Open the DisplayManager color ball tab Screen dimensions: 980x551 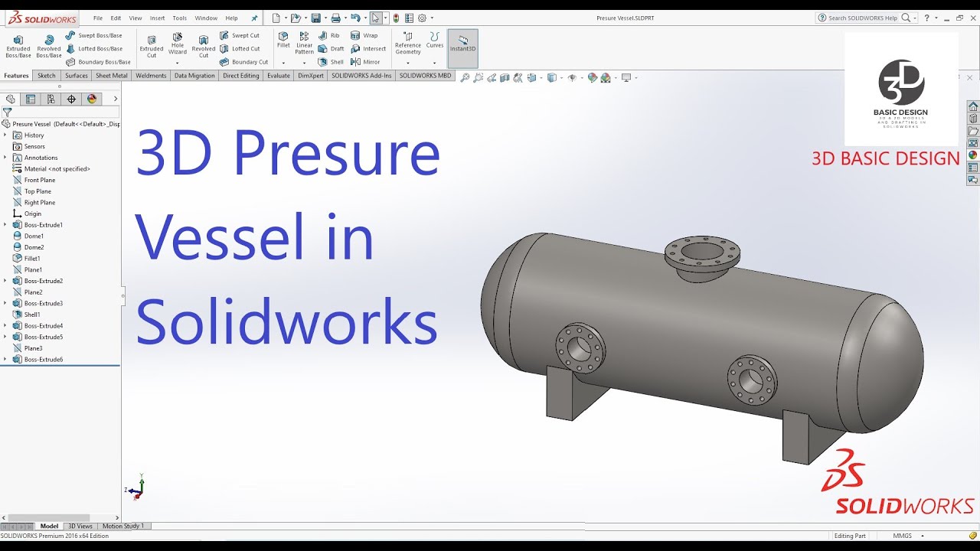tap(92, 99)
